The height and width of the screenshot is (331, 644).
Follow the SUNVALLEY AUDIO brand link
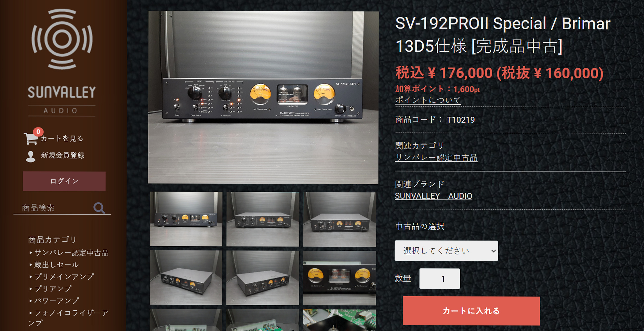coord(433,196)
